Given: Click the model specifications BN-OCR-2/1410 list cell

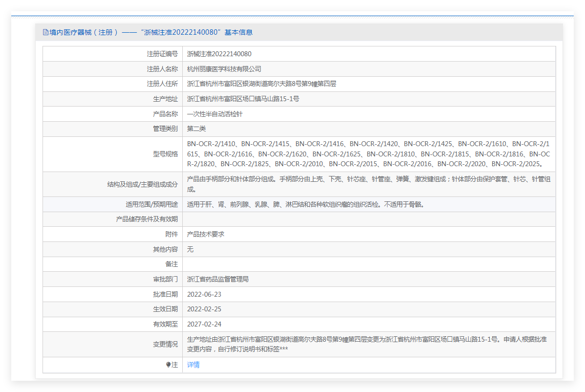Looking at the screenshot, I should click(368, 154).
